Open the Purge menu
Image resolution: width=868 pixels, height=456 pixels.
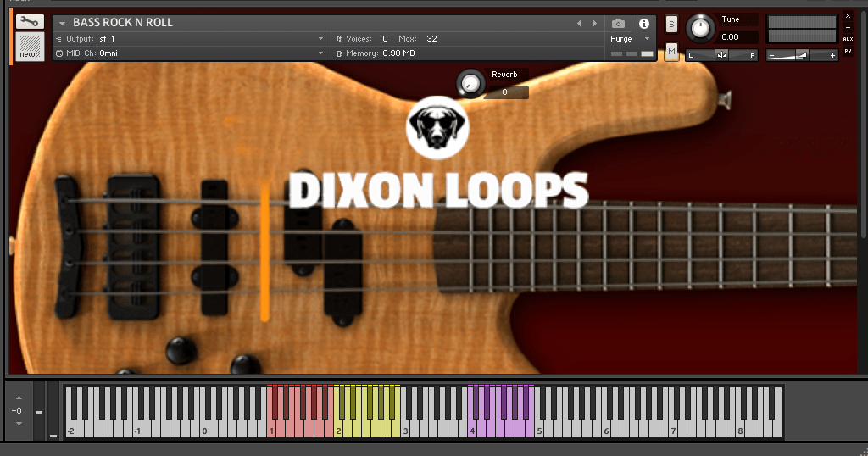(630, 39)
